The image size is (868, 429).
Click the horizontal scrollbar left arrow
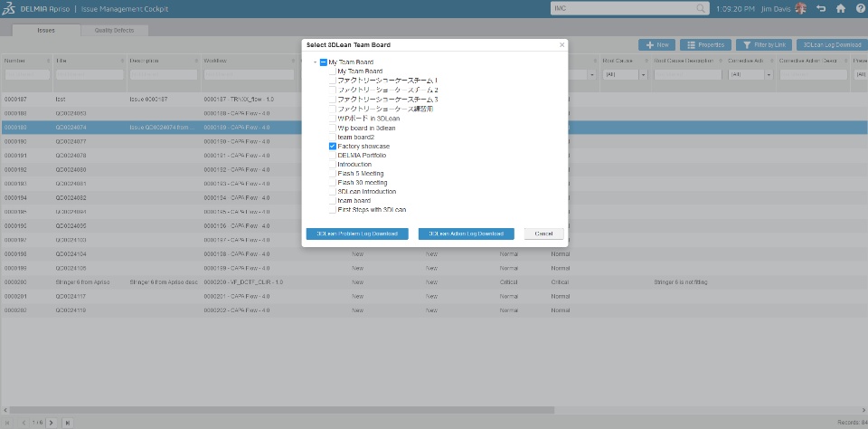coord(5,410)
